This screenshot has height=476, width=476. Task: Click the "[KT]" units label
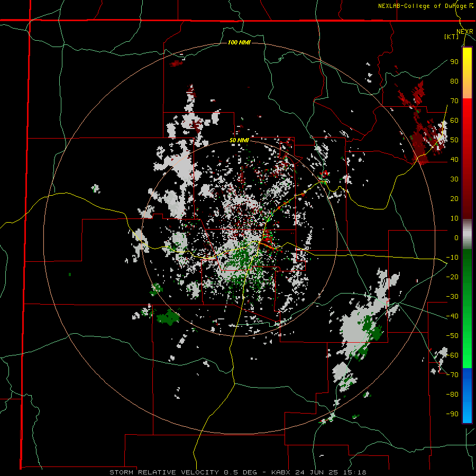452,36
